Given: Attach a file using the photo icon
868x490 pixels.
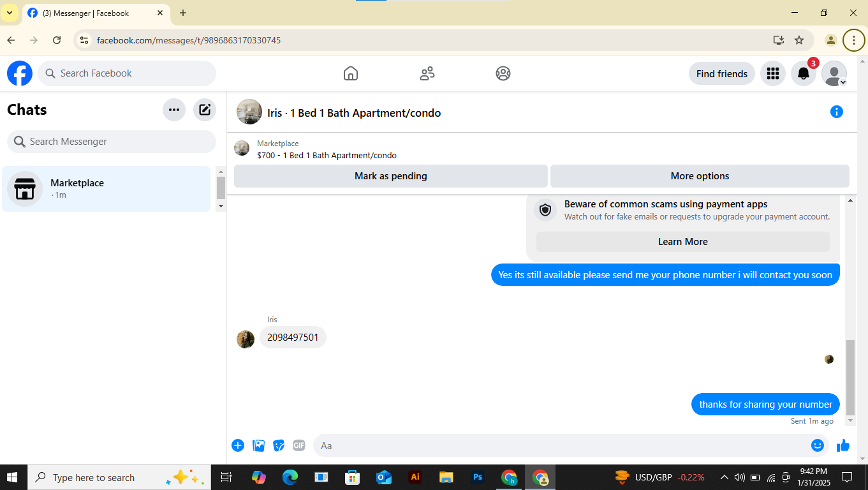Looking at the screenshot, I should pyautogui.click(x=258, y=445).
